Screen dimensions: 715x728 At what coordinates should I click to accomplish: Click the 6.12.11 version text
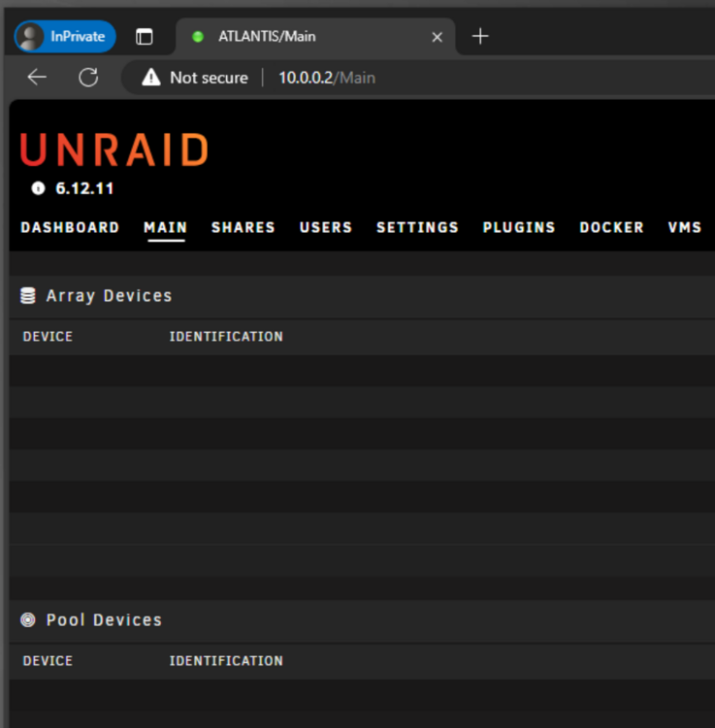click(84, 188)
